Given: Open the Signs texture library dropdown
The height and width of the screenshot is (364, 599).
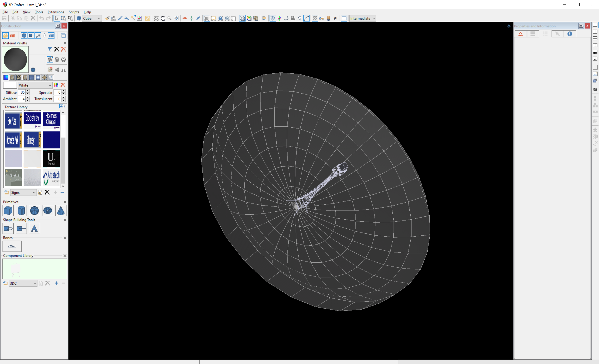Looking at the screenshot, I should point(34,192).
